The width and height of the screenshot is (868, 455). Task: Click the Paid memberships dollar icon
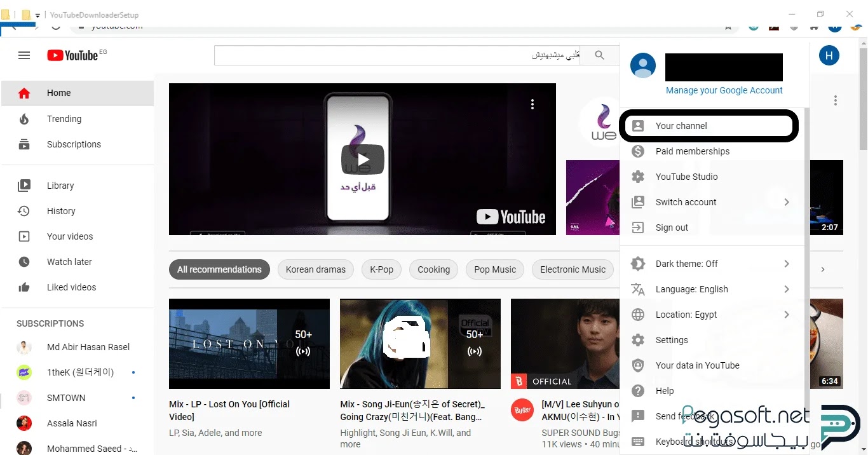pos(638,151)
